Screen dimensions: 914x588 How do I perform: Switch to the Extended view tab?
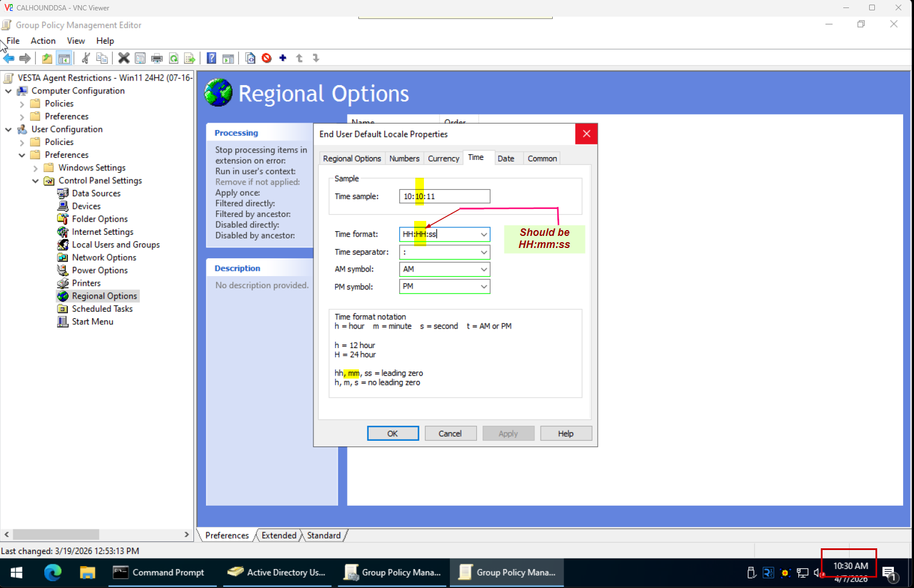point(279,536)
